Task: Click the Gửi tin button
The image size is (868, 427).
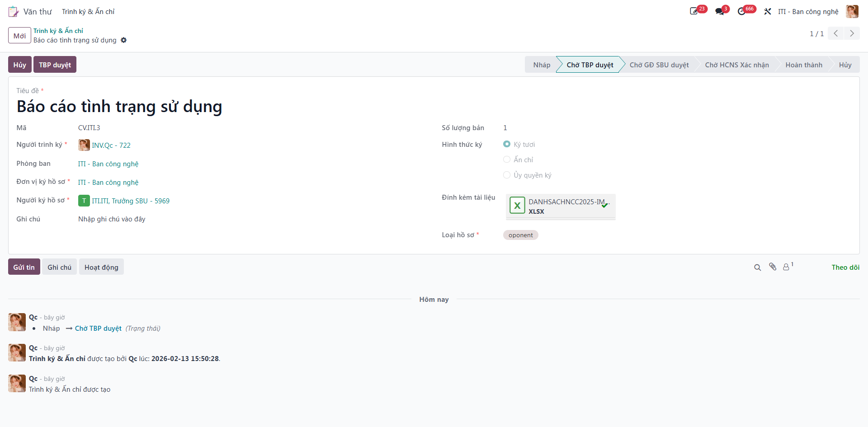Action: point(24,267)
